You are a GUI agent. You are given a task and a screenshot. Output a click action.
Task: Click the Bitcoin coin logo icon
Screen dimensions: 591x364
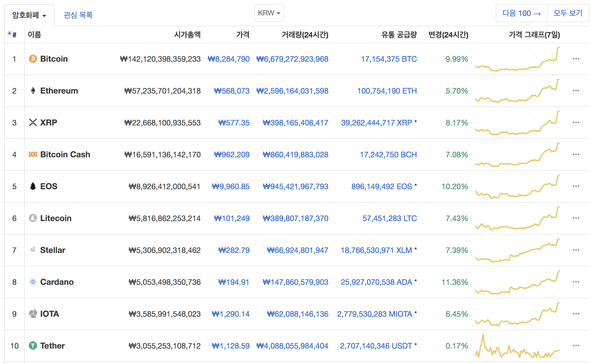click(33, 59)
